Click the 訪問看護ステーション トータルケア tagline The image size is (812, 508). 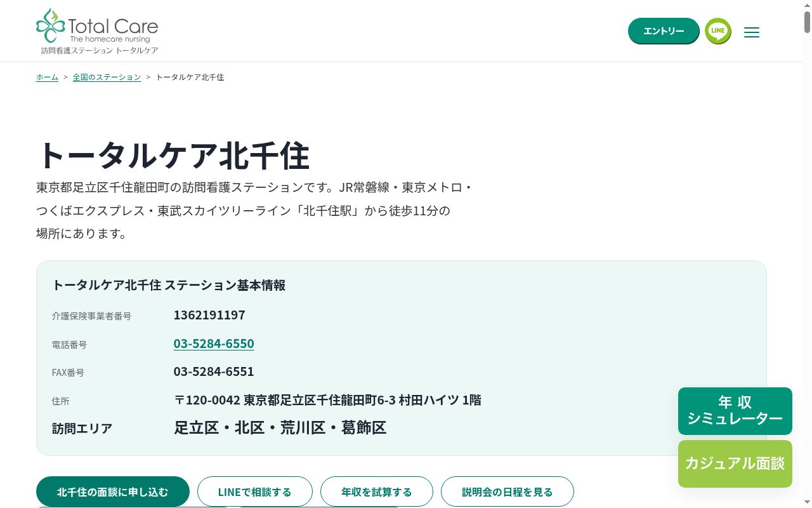(100, 50)
